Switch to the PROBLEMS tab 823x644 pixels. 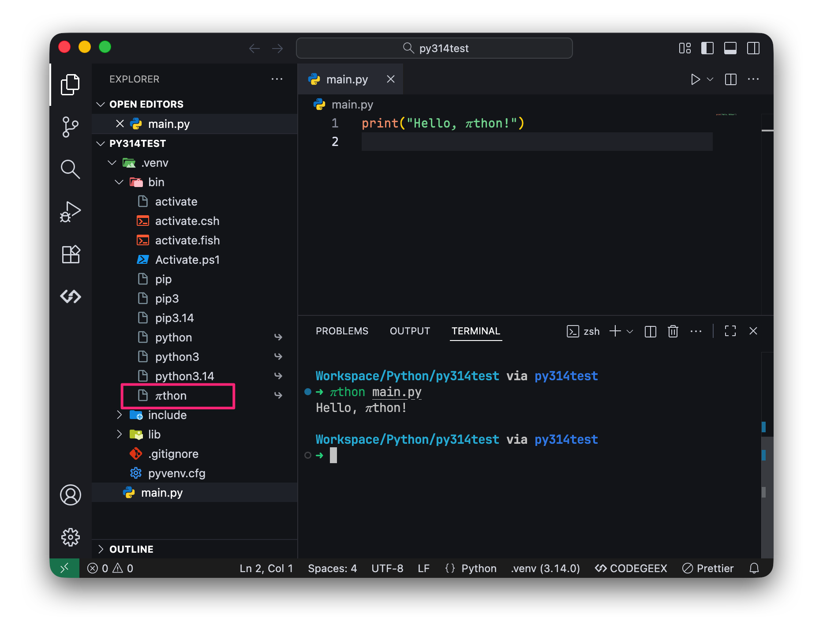point(342,331)
